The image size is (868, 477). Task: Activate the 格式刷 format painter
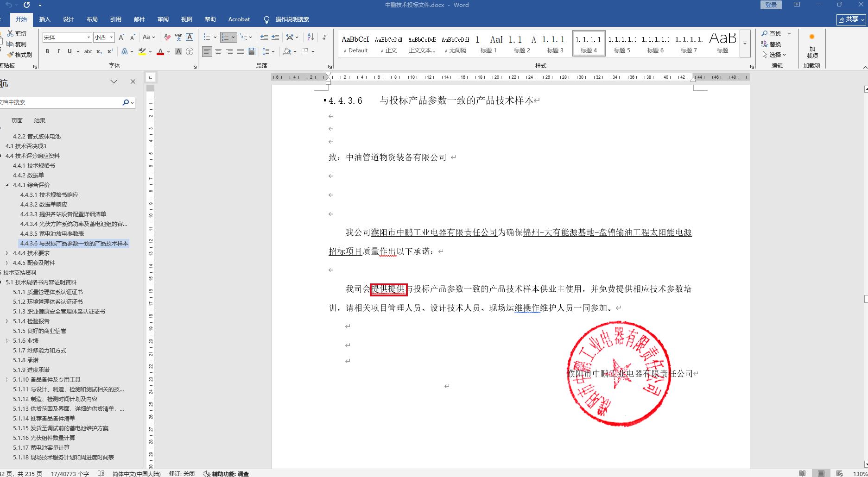pos(19,55)
